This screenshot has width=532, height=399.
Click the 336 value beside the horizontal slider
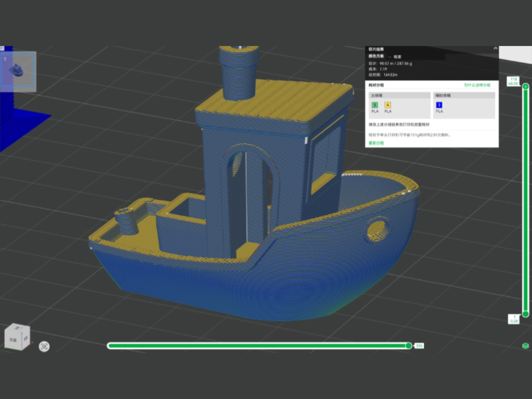coord(419,346)
